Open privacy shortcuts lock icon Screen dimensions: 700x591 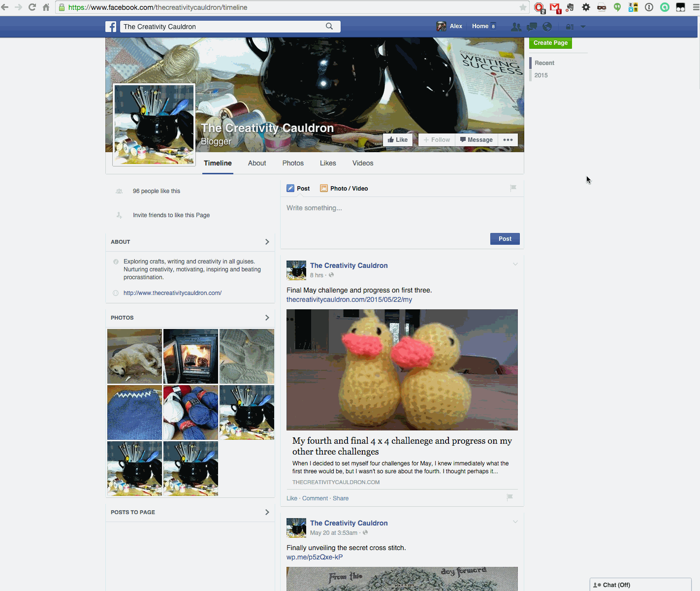(572, 27)
